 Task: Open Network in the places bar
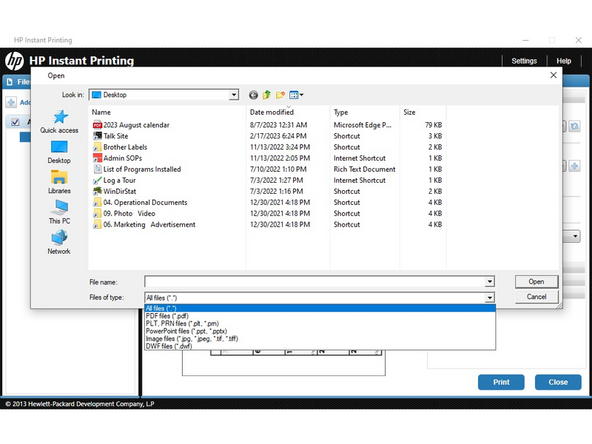(x=59, y=243)
